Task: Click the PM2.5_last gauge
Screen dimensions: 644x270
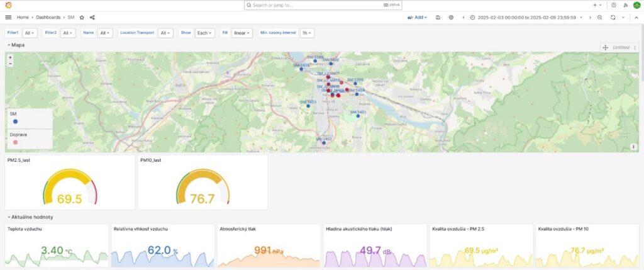Action: click(x=70, y=186)
